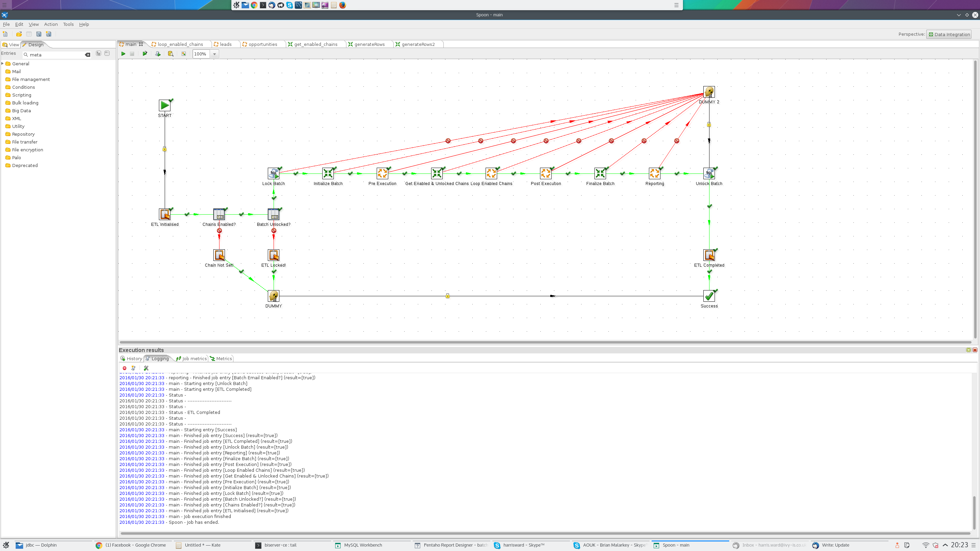Screen dimensions: 980x551
Task: Select the Lock Batch SQL entry
Action: tap(274, 173)
